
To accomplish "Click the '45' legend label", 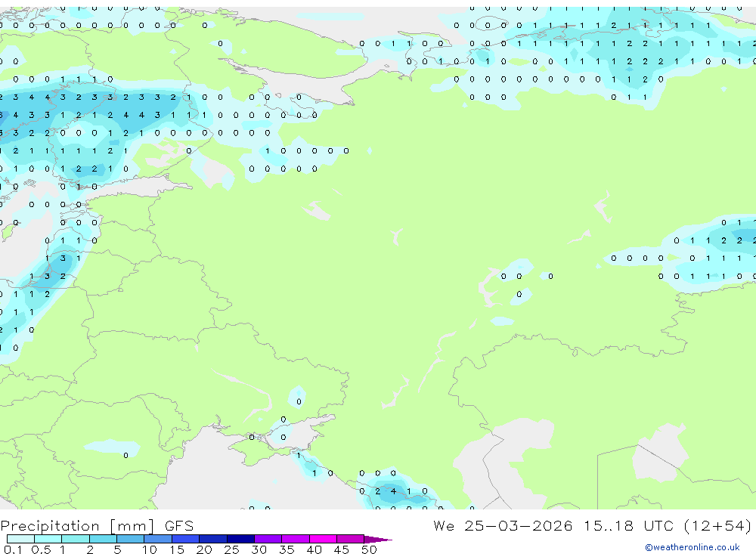I will click(x=342, y=549).
